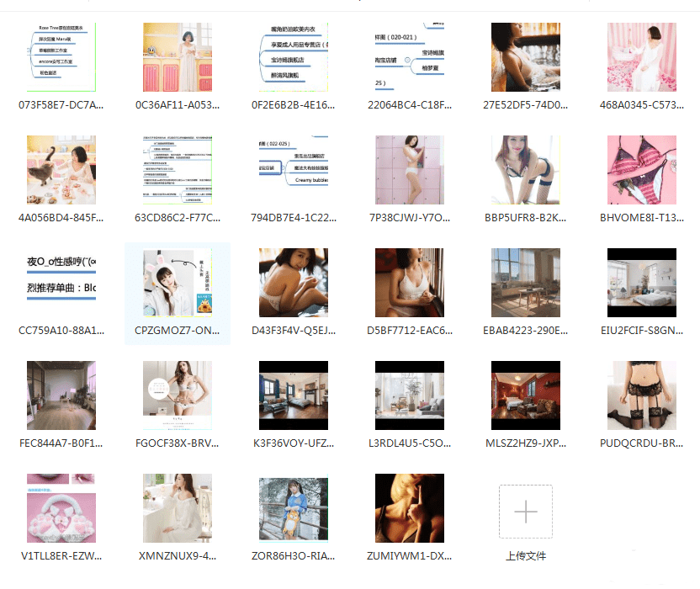
Task: Open the MLSZ2HZ9-JXP red bedroom thumbnail
Action: [x=526, y=395]
